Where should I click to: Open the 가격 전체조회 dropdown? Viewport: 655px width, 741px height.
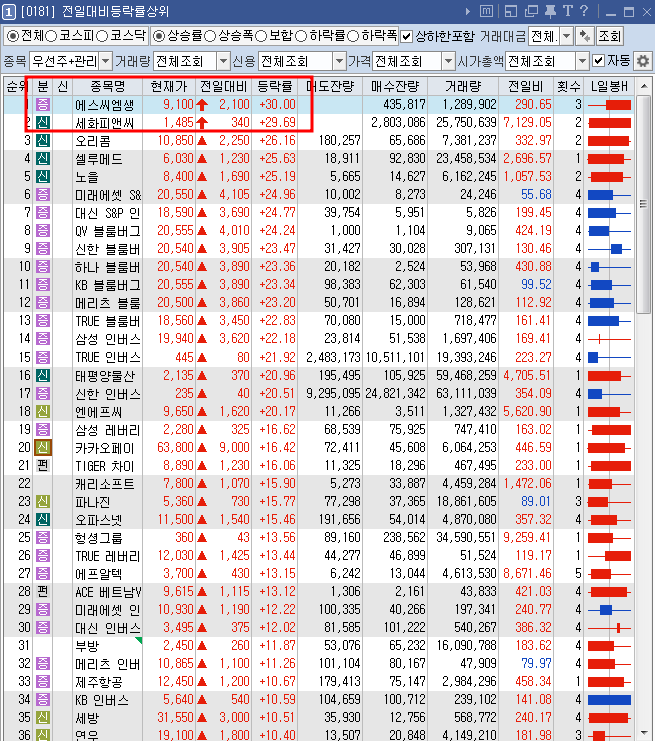click(x=448, y=61)
